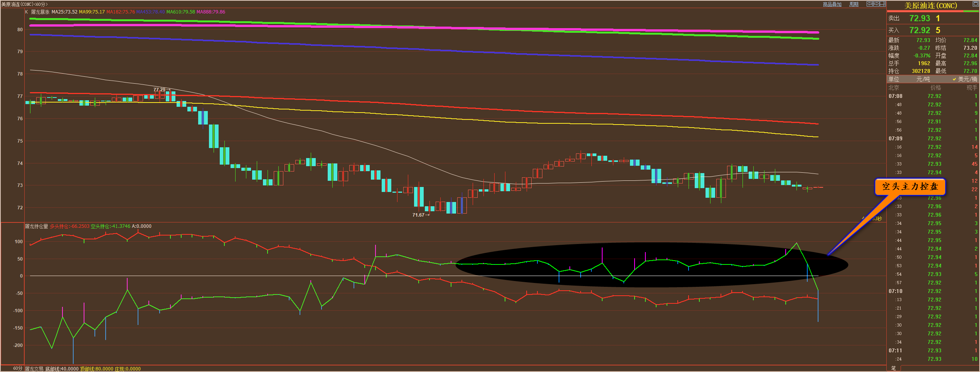Screen dimensions: 980x372
Task: Click the 现手 column header
Action: coord(972,88)
